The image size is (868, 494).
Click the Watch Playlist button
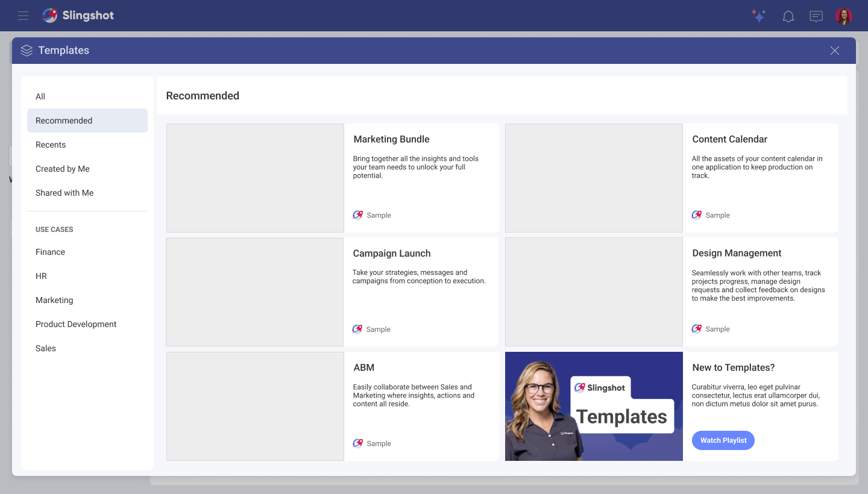pos(723,440)
